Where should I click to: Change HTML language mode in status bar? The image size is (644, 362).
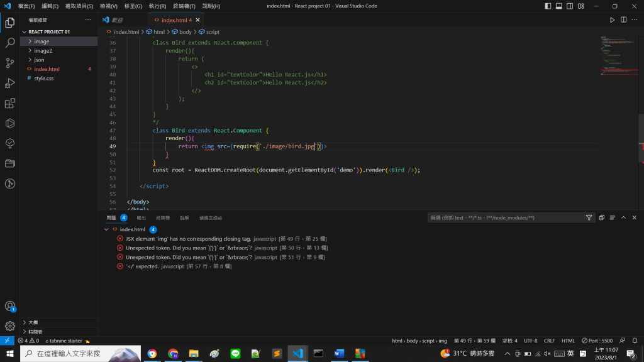(568, 341)
